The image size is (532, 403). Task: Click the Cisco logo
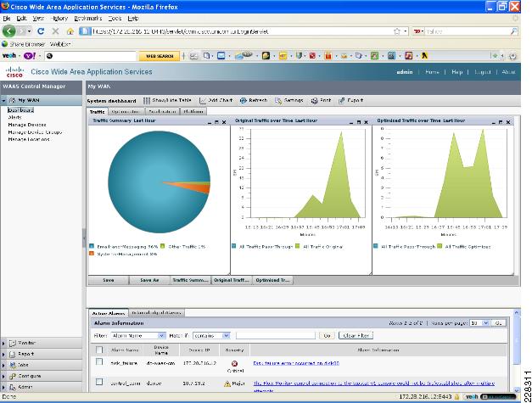pyautogui.click(x=14, y=71)
